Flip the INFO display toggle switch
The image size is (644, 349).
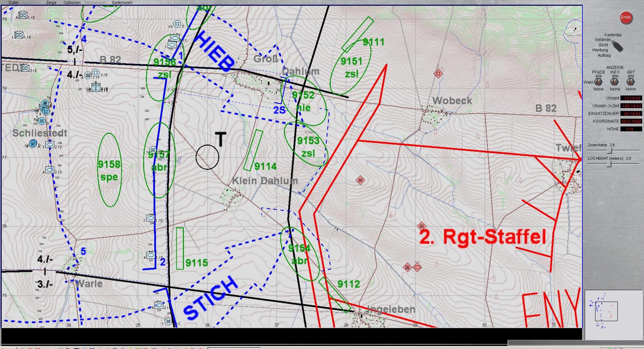click(615, 82)
